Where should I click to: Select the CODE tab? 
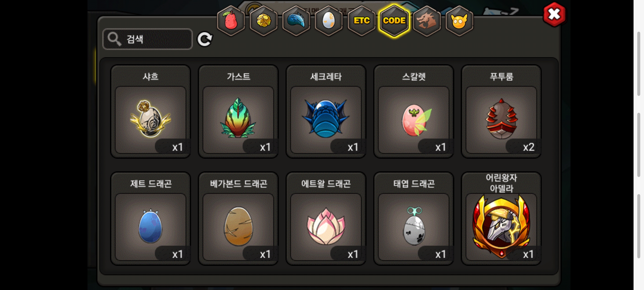(394, 21)
